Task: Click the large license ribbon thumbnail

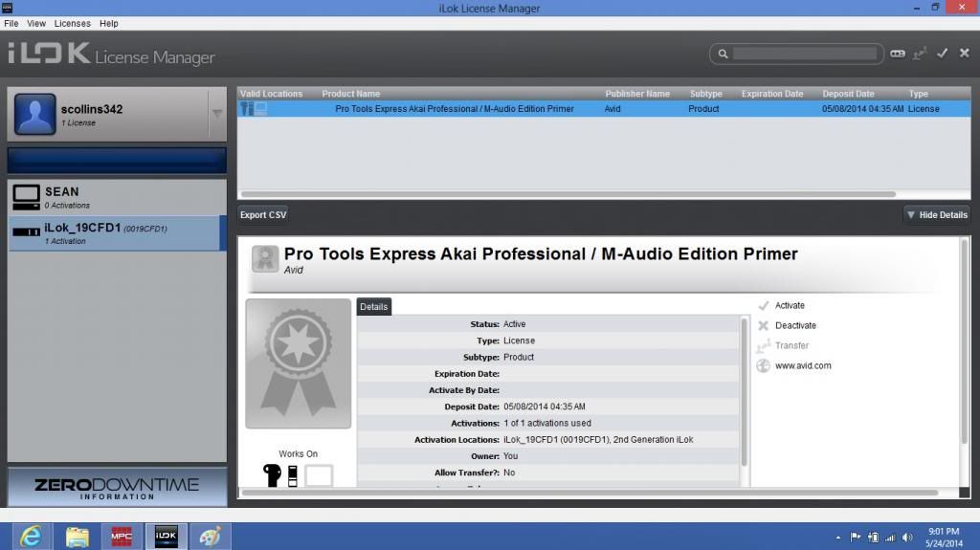Action: click(299, 363)
